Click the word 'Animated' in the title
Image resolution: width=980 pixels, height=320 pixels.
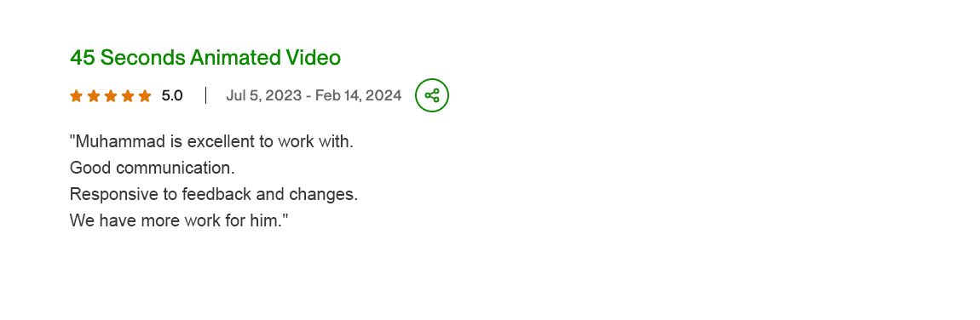[x=235, y=57]
